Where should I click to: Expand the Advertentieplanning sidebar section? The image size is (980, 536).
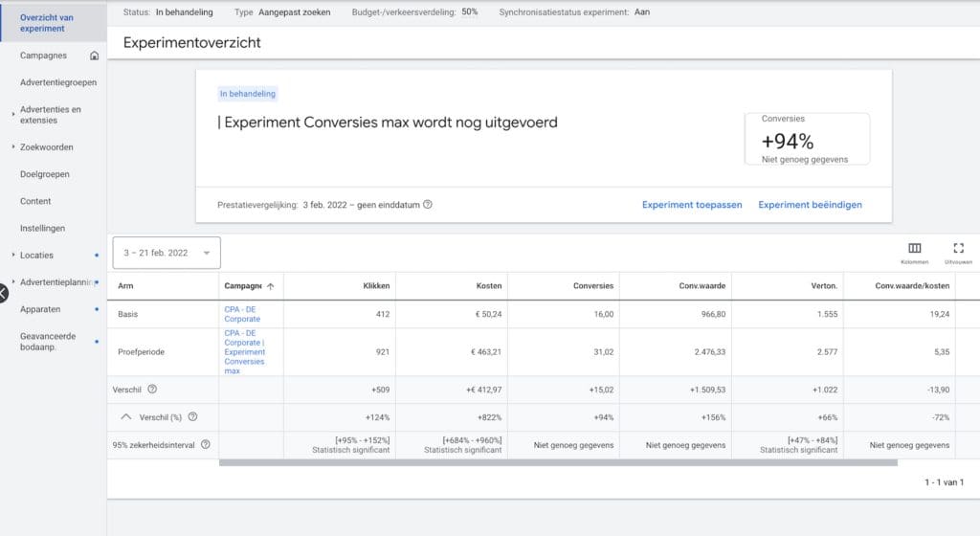(13, 281)
